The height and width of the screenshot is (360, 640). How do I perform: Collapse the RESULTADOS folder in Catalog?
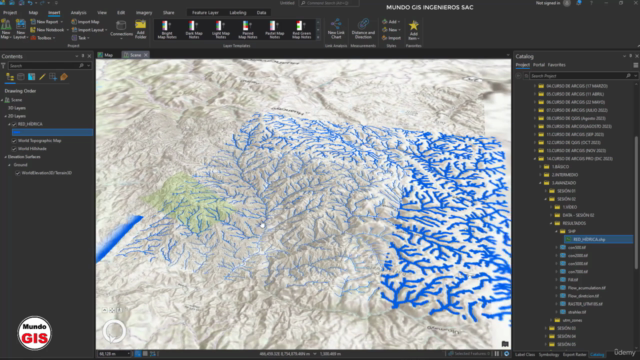click(x=551, y=223)
